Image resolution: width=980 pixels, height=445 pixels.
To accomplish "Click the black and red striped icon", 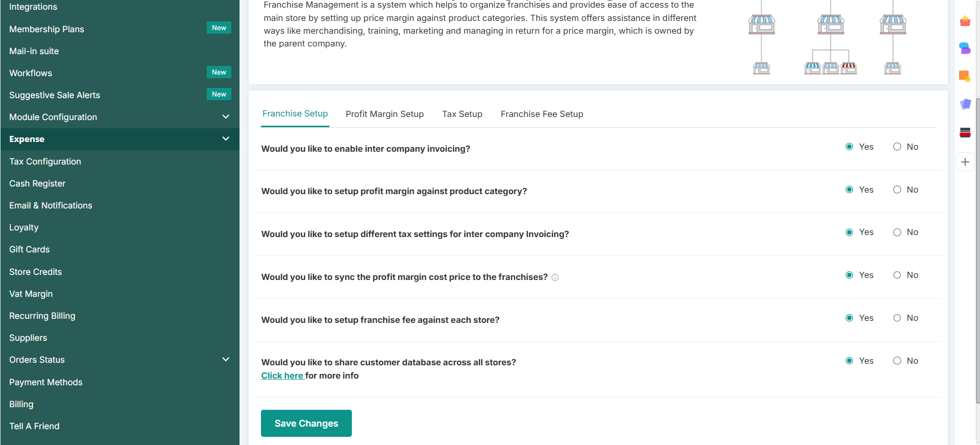I will [965, 133].
